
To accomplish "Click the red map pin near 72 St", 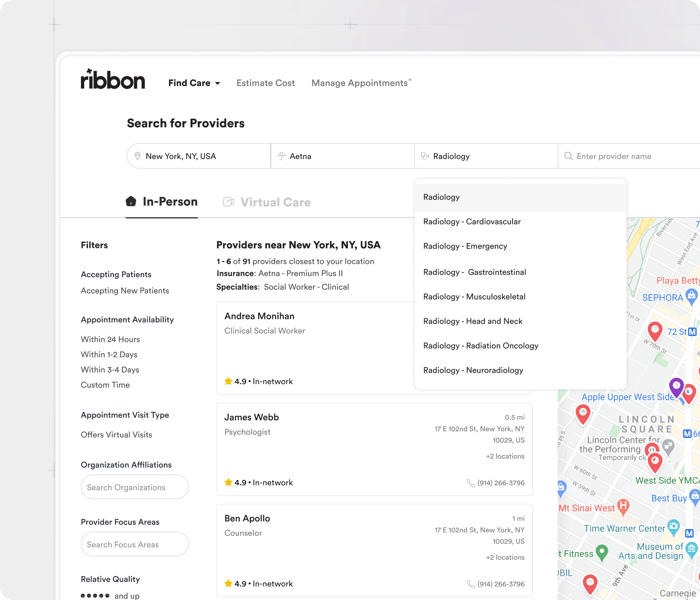I will pyautogui.click(x=655, y=331).
